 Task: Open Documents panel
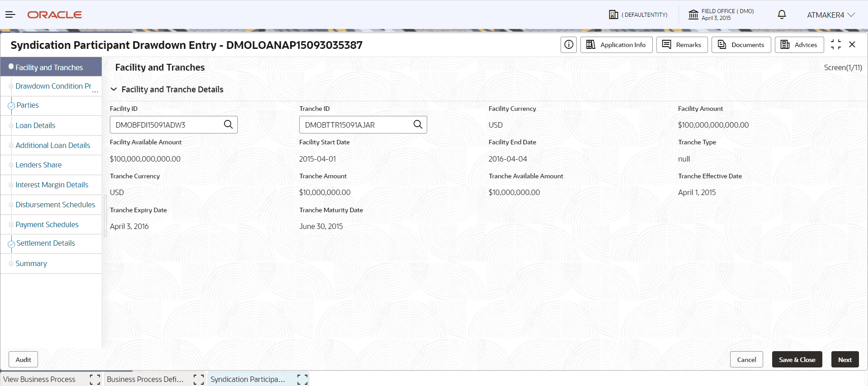741,45
